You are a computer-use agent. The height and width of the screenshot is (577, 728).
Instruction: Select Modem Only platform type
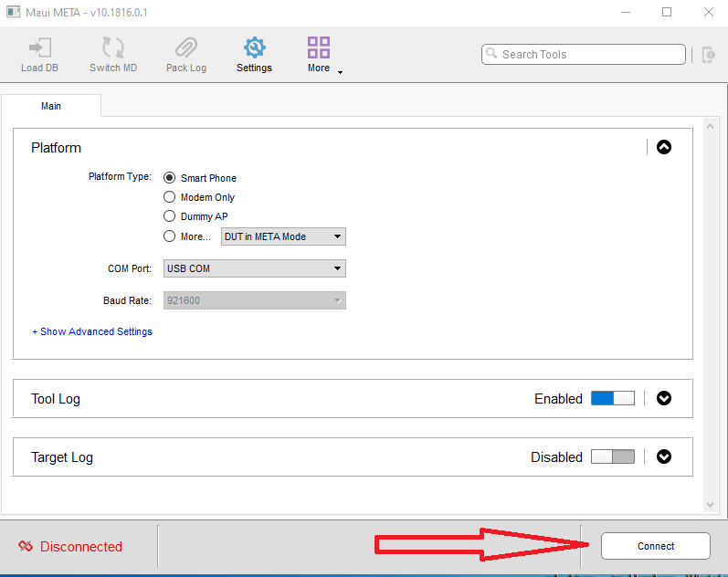point(169,197)
